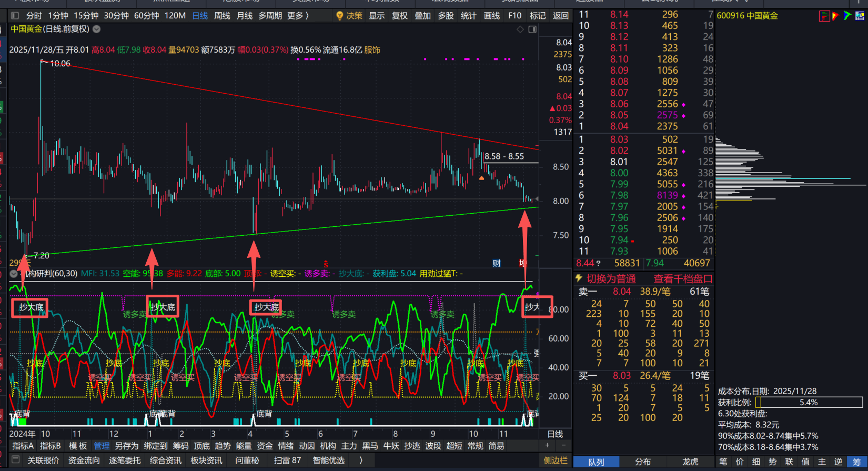The width and height of the screenshot is (868, 471).
Task: Click the blue picture icon in the stock header
Action: (x=860, y=16)
